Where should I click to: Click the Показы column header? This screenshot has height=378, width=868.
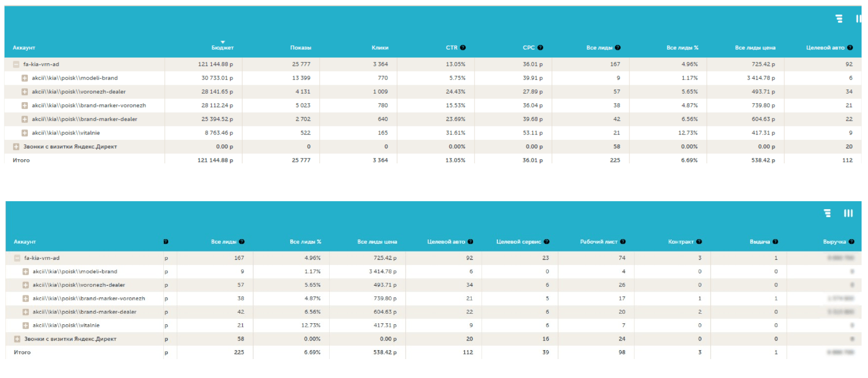click(x=301, y=48)
